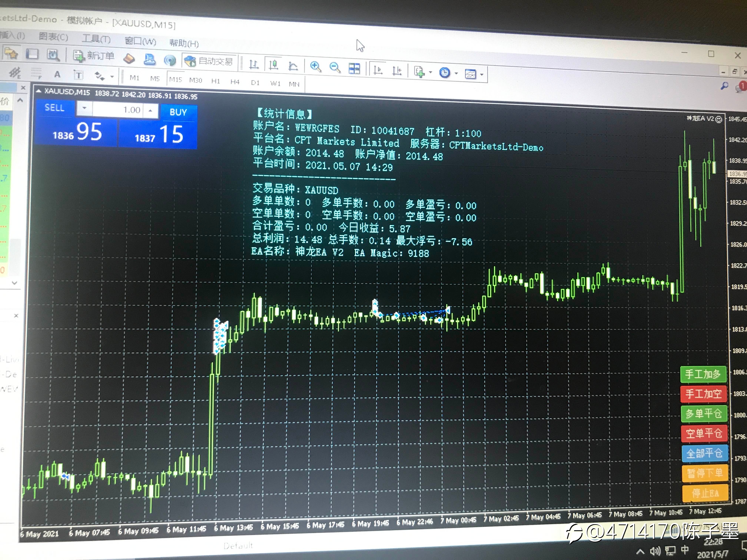Open the 图表(C) menu
747x560 pixels.
coord(53,36)
